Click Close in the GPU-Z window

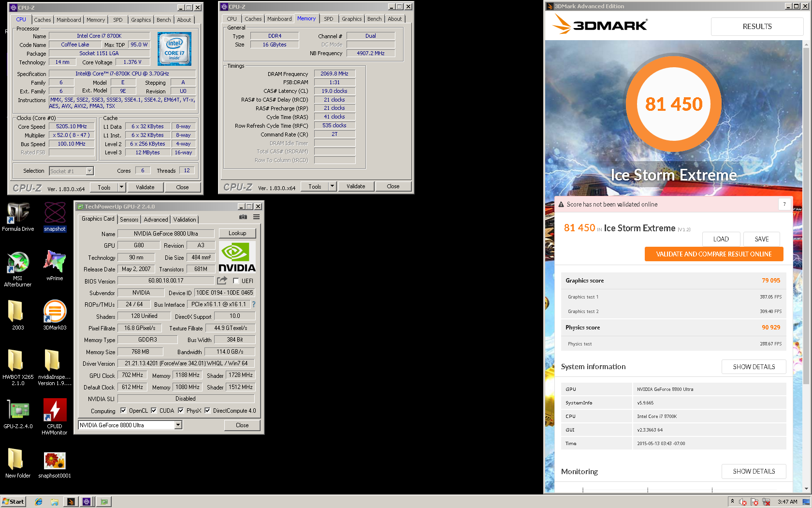pyautogui.click(x=242, y=425)
